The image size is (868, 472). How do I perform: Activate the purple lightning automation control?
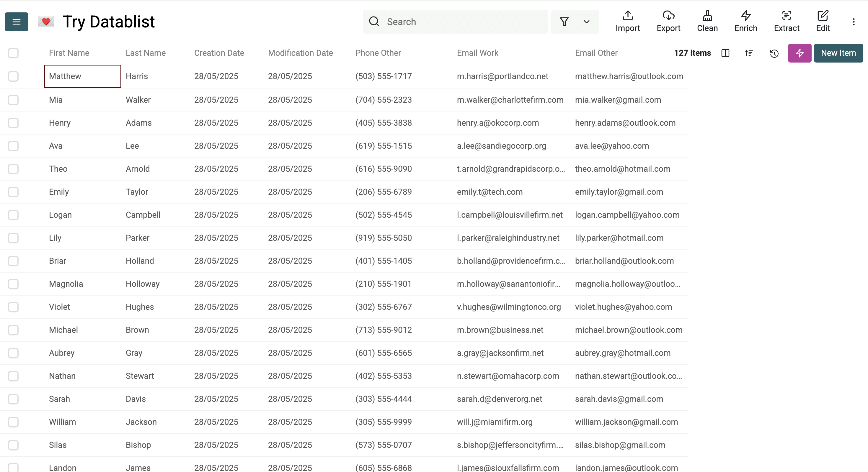(799, 53)
